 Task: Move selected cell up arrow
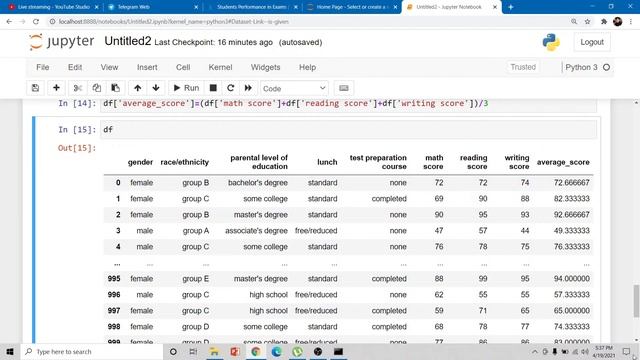[138, 88]
